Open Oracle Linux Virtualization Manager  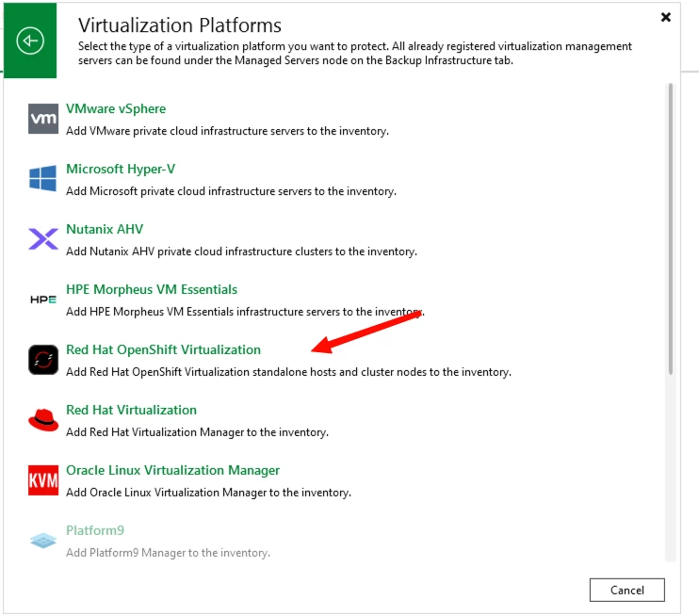pyautogui.click(x=172, y=470)
